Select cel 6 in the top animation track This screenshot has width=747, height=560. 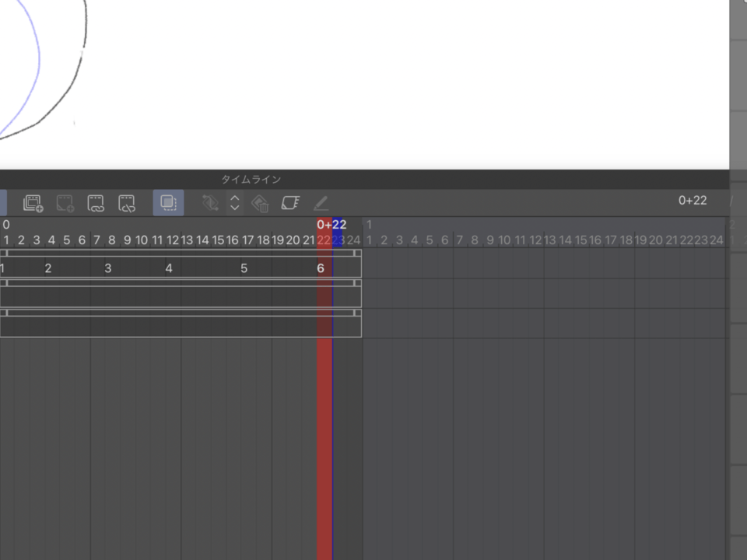tap(321, 268)
